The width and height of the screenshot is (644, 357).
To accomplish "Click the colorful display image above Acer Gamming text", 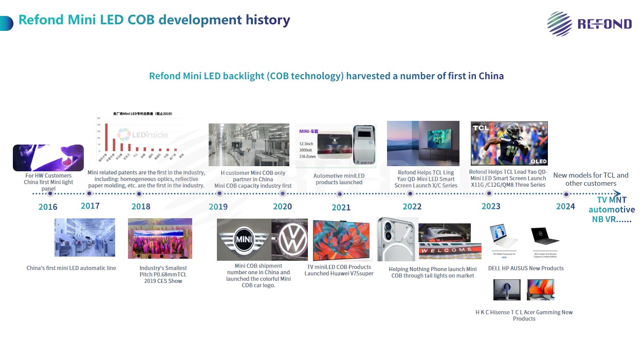I will coord(541,290).
